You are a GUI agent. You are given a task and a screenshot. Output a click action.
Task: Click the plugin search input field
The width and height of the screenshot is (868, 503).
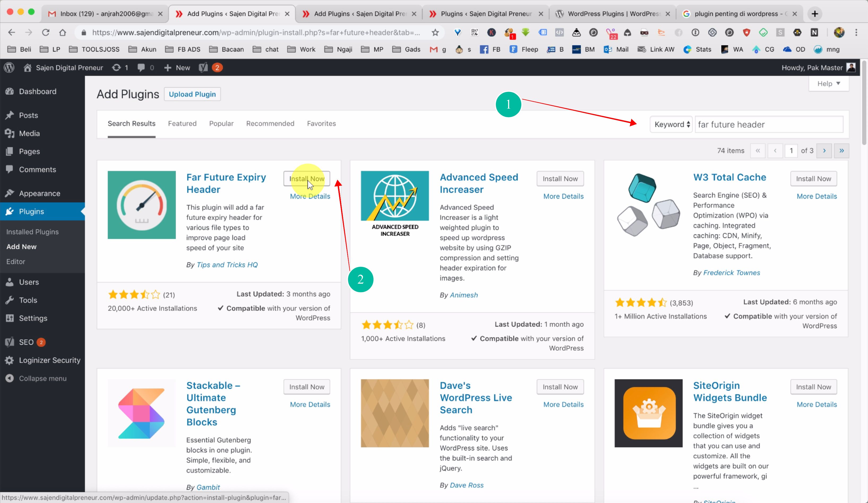[x=768, y=124]
